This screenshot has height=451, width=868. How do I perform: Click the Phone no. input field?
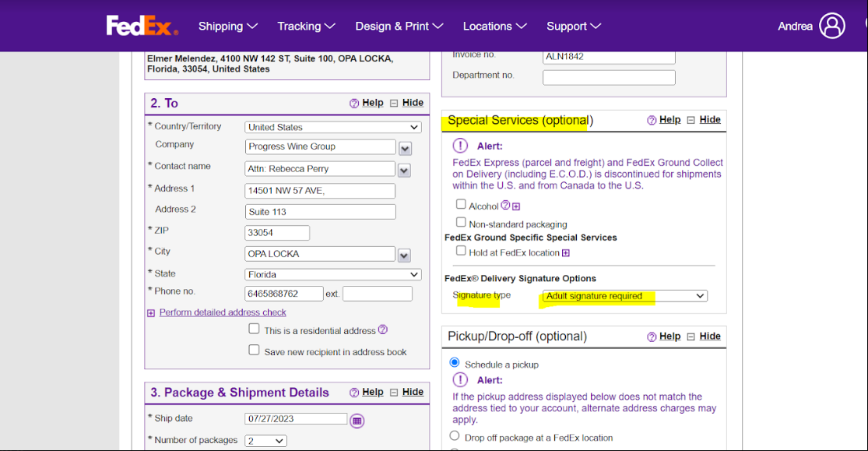pos(284,294)
